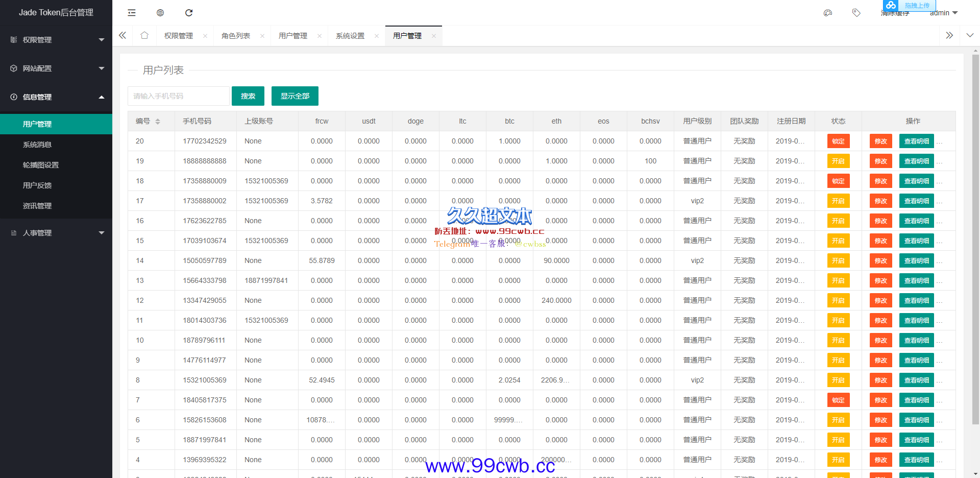Expand 人事管理 using its dropdown arrow
The image size is (980, 478).
pyautogui.click(x=102, y=233)
